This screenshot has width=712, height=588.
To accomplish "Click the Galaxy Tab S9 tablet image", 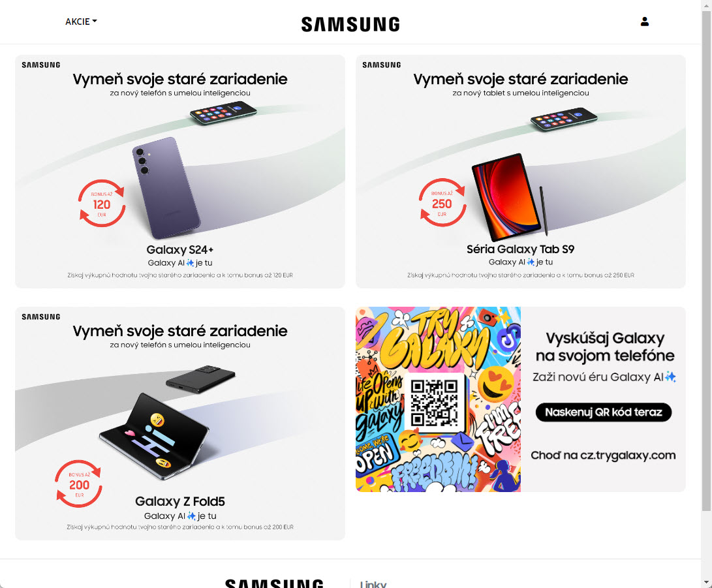I will pyautogui.click(x=506, y=196).
